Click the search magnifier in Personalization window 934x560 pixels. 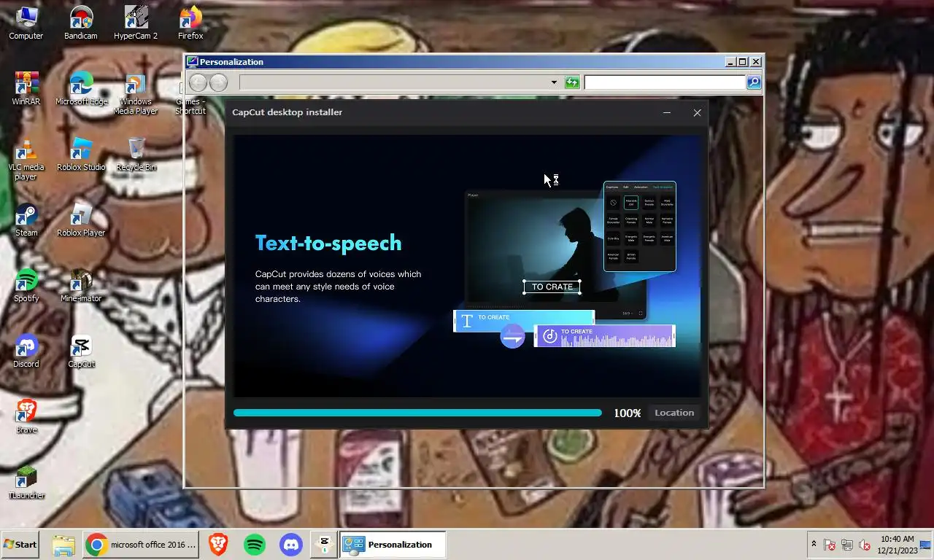click(754, 82)
